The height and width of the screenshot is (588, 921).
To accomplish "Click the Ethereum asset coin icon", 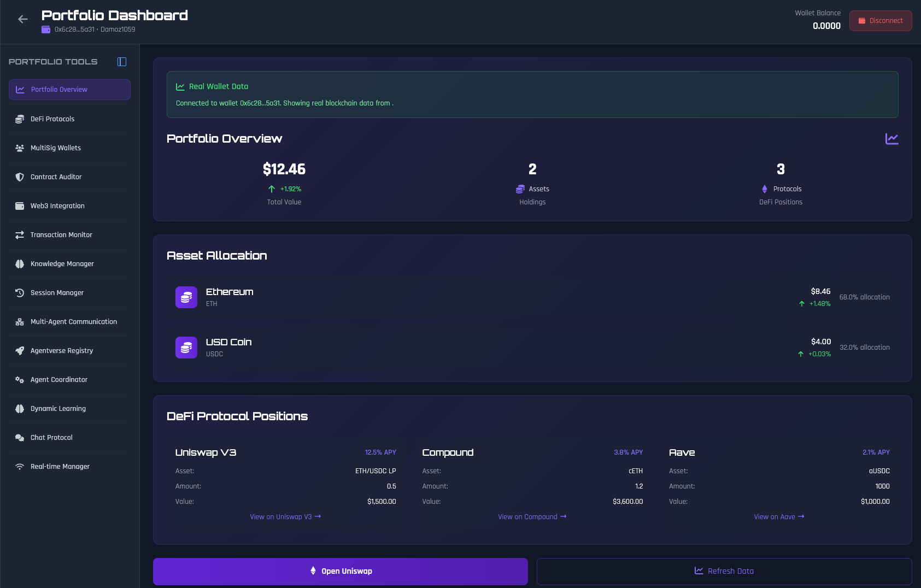I will (x=186, y=297).
